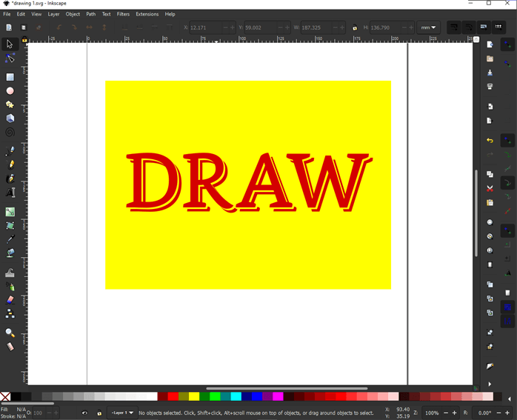517x420 pixels.
Task: Click the red DRAW text object
Action: [x=250, y=182]
